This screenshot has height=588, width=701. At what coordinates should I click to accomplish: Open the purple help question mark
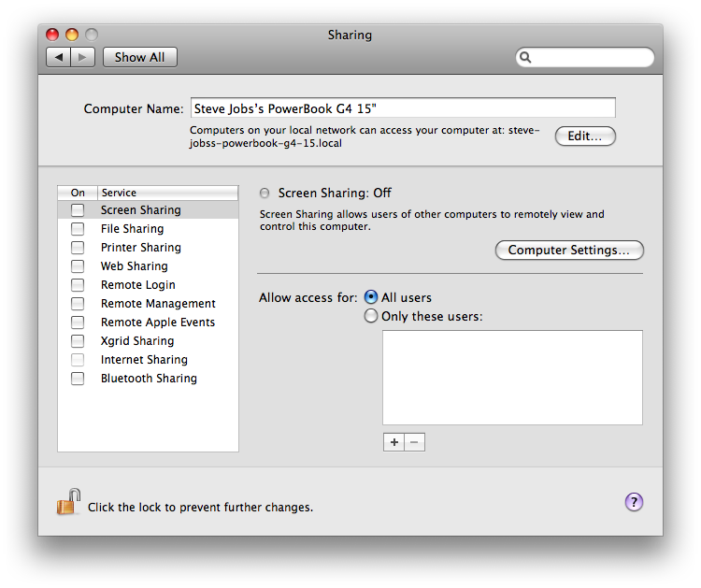[x=634, y=502]
